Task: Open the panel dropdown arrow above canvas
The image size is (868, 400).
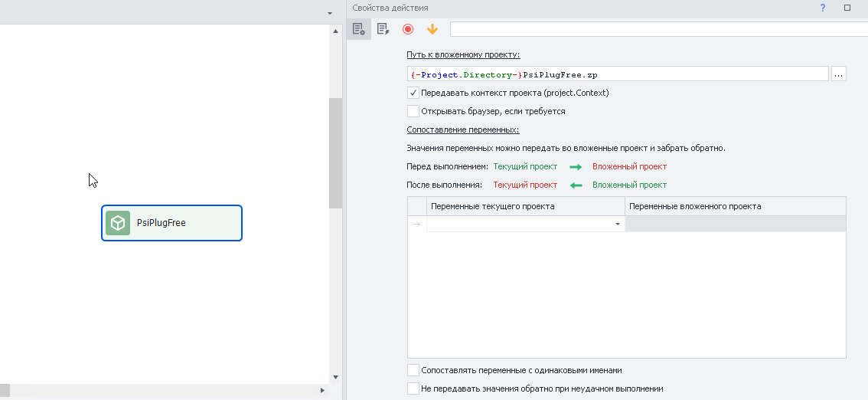Action: (330, 13)
